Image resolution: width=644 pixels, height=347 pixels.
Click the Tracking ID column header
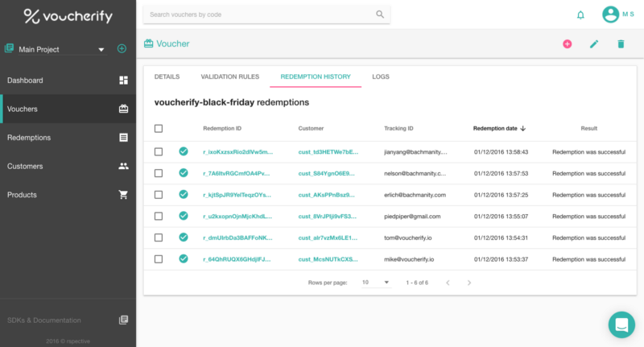(398, 129)
